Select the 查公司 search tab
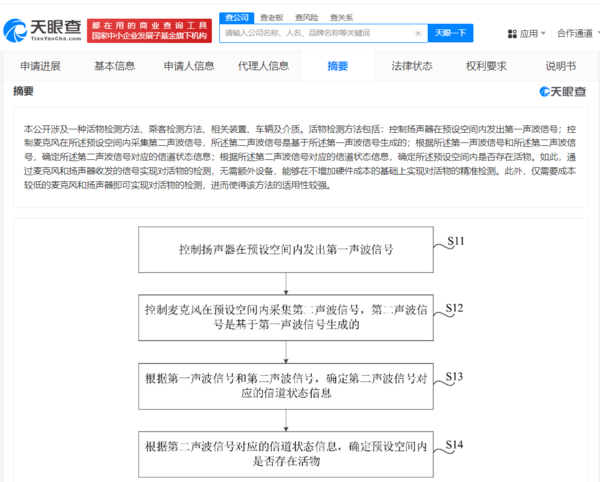 [x=236, y=15]
